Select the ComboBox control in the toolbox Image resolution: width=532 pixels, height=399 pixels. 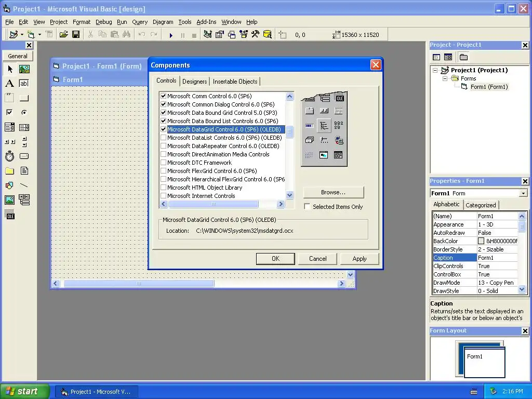(10, 127)
